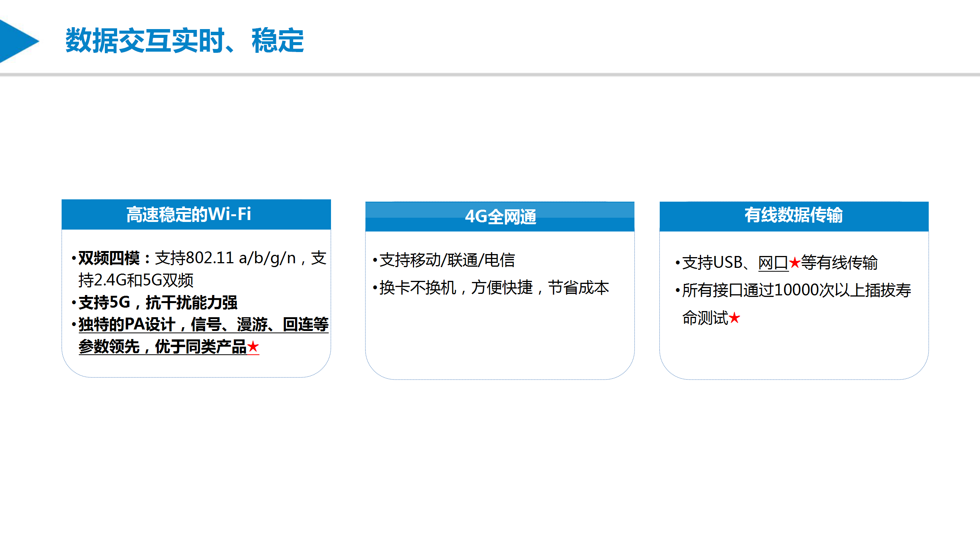Click the underlined 网口 text
Viewport: 980px width, 551px height.
click(773, 263)
